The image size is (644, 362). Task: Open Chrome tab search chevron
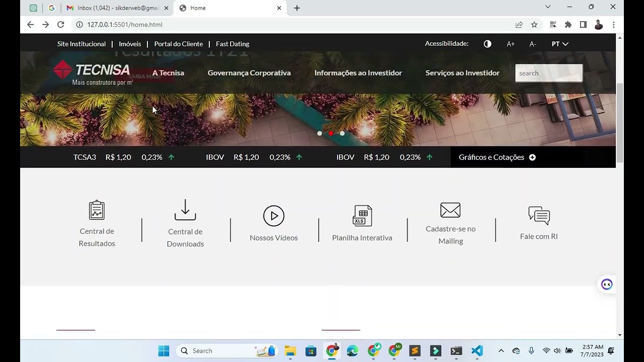click(x=548, y=7)
